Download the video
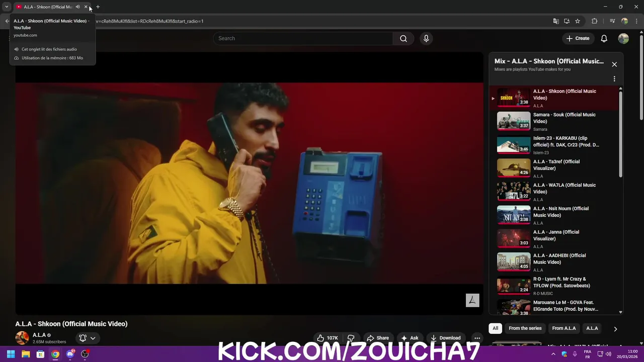This screenshot has width=644, height=362. 445,338
